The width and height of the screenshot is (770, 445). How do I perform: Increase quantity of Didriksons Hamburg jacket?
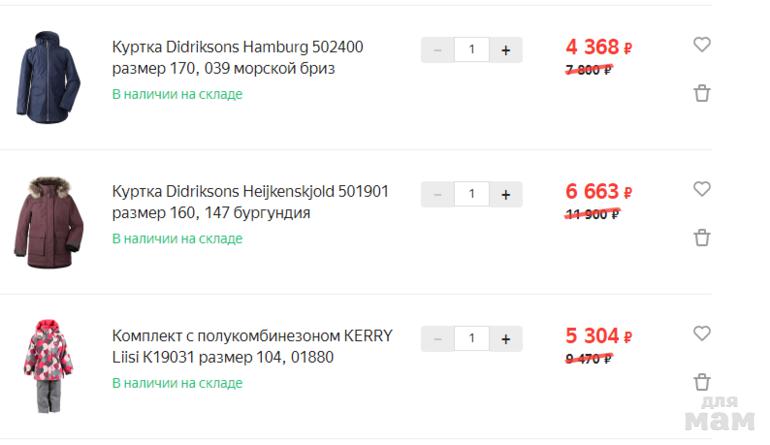(506, 50)
